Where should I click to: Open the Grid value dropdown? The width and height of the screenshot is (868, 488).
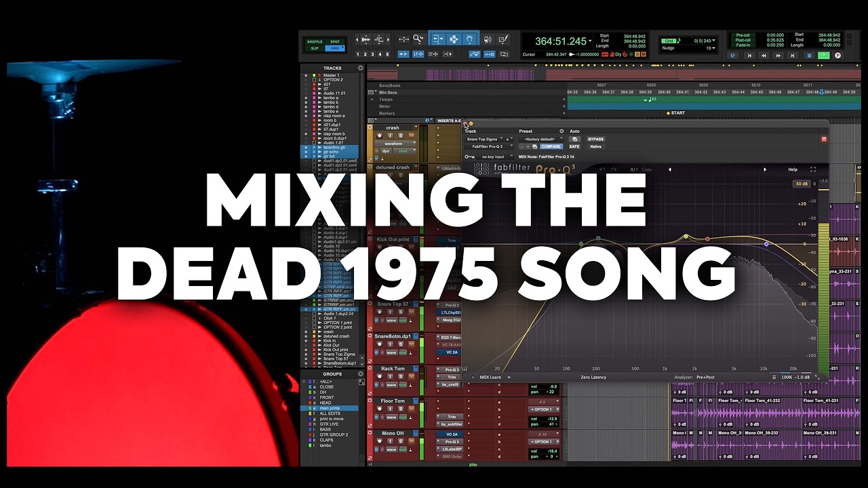pos(713,41)
